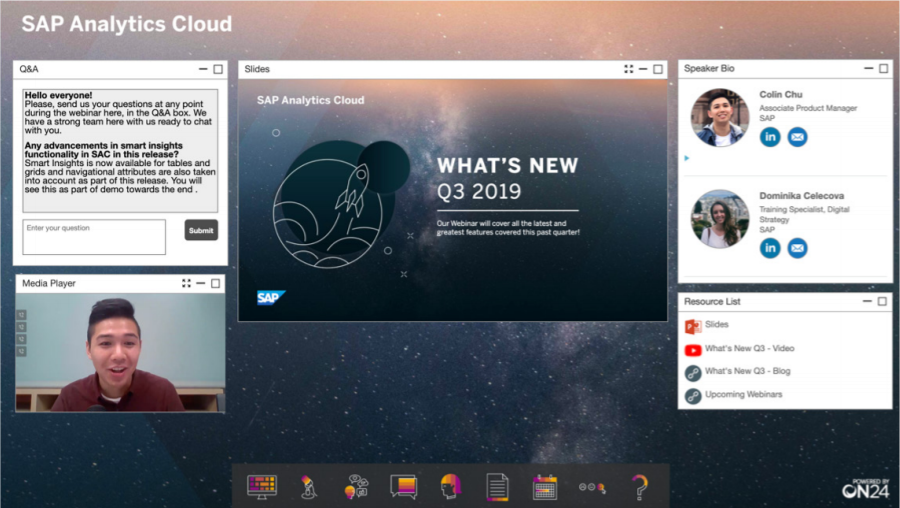The image size is (900, 508).
Task: Minimize the Resource List window
Action: point(867,301)
